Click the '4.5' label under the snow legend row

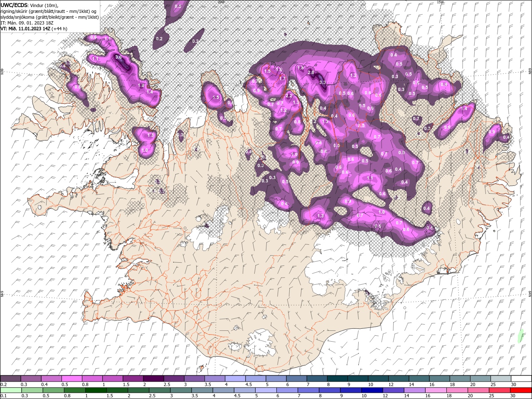tap(249, 384)
